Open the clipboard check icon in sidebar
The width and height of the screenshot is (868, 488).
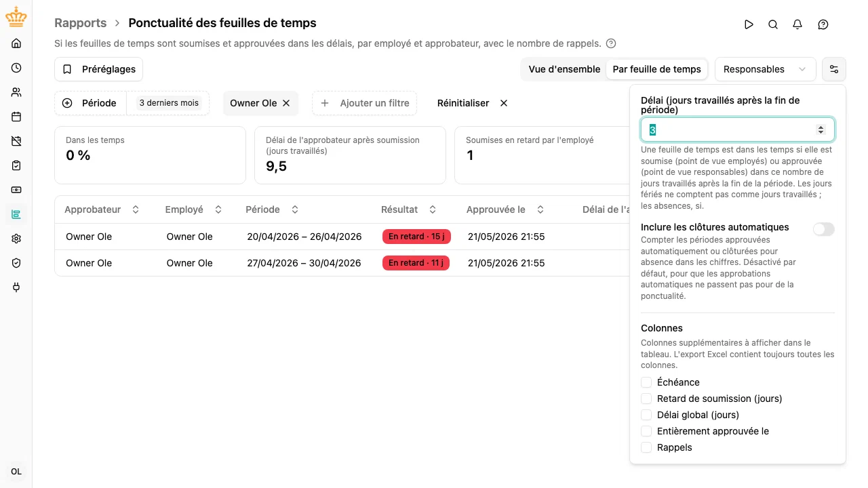tap(16, 165)
